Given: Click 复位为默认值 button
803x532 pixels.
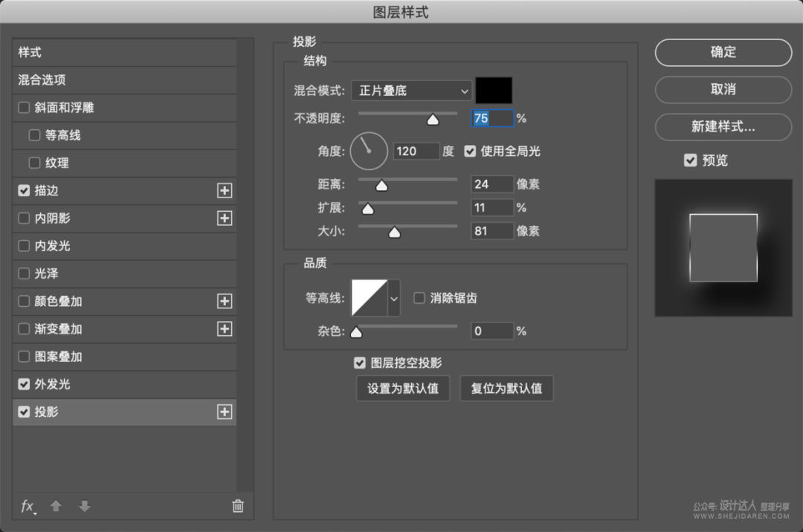Looking at the screenshot, I should pos(506,389).
